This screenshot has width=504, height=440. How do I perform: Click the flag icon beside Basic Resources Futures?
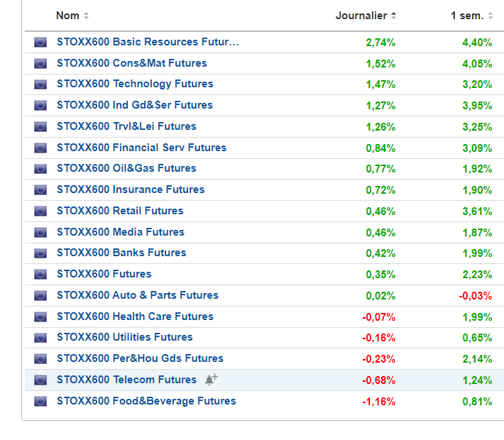tap(40, 43)
